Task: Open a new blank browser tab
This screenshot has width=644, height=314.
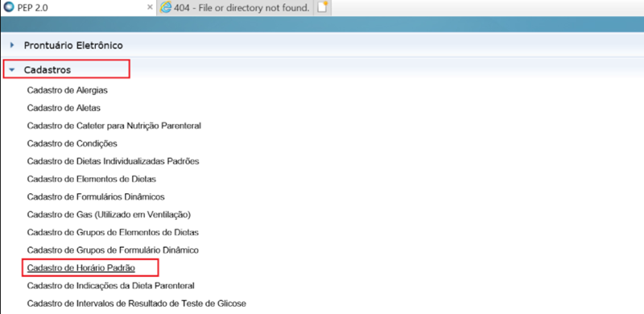Action: (x=323, y=8)
